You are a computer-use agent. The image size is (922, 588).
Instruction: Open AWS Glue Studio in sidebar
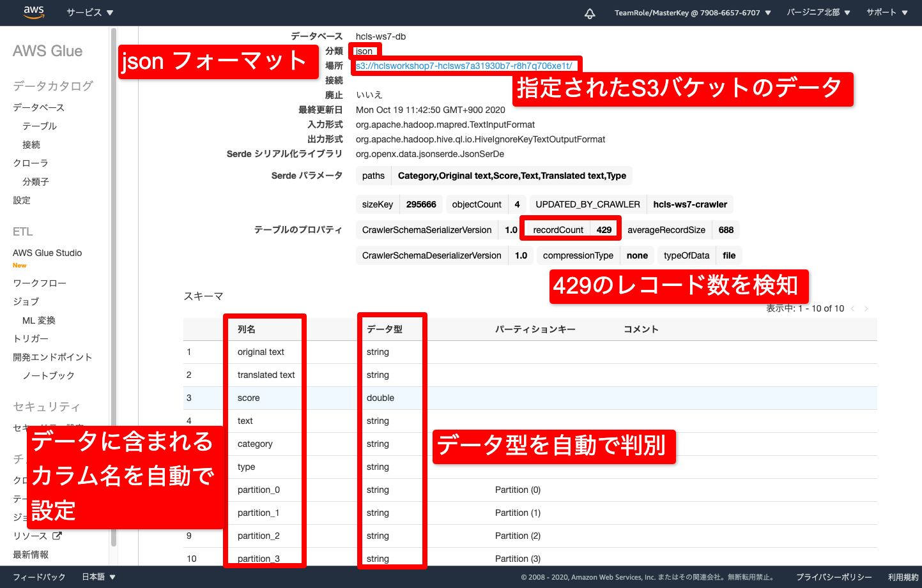[47, 253]
